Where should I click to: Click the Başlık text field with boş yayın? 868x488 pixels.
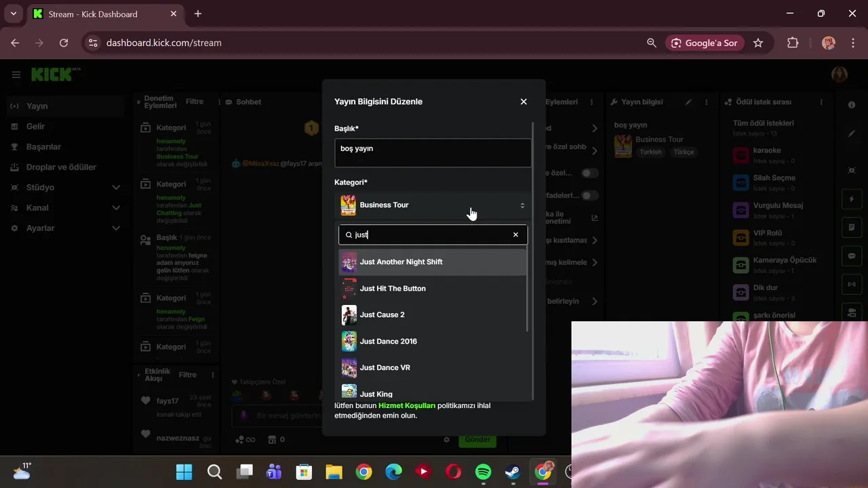pos(433,153)
